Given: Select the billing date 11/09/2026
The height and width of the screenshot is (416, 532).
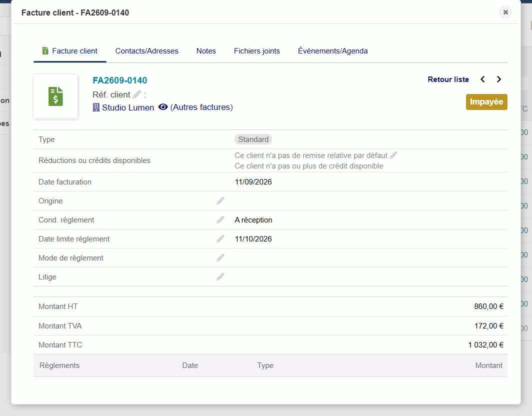Looking at the screenshot, I should coord(253,182).
